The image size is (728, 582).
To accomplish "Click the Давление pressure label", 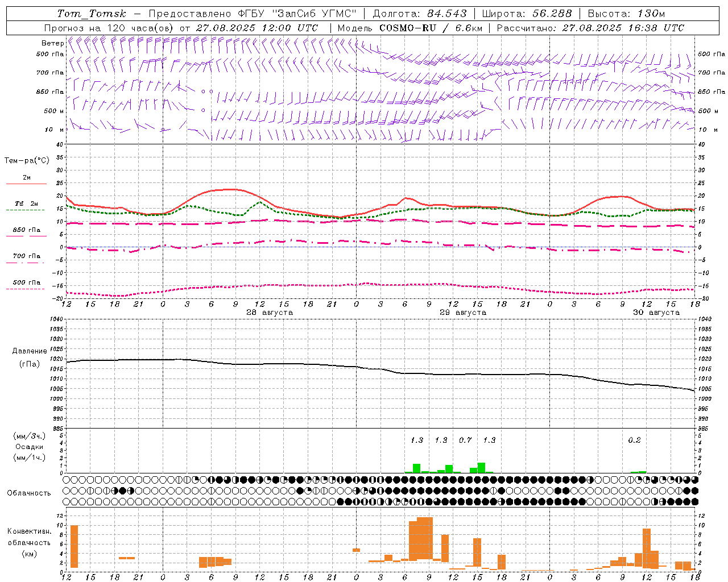I will pos(30,351).
